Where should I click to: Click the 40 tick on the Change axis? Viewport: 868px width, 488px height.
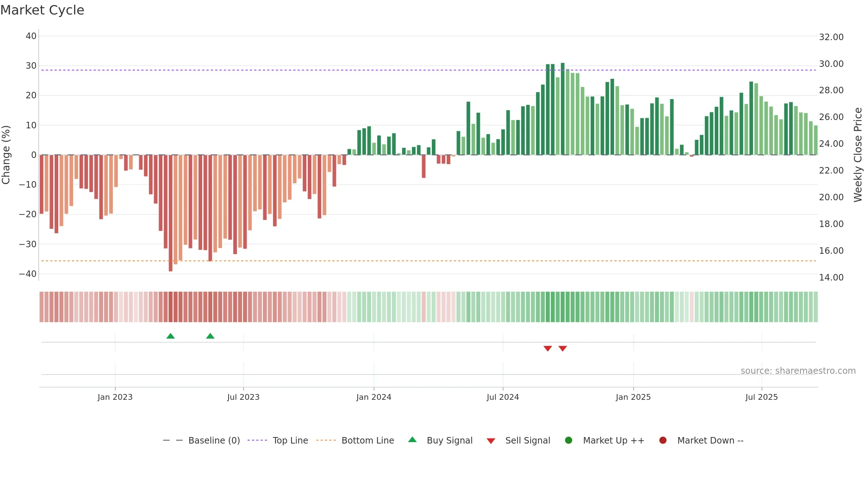(31, 36)
